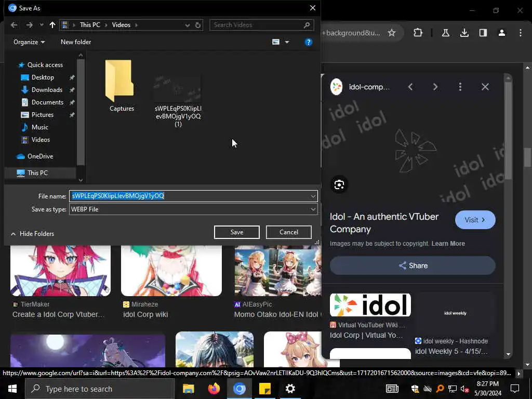Close the image preview panel
Screen dimensions: 532x399
pos(485,87)
